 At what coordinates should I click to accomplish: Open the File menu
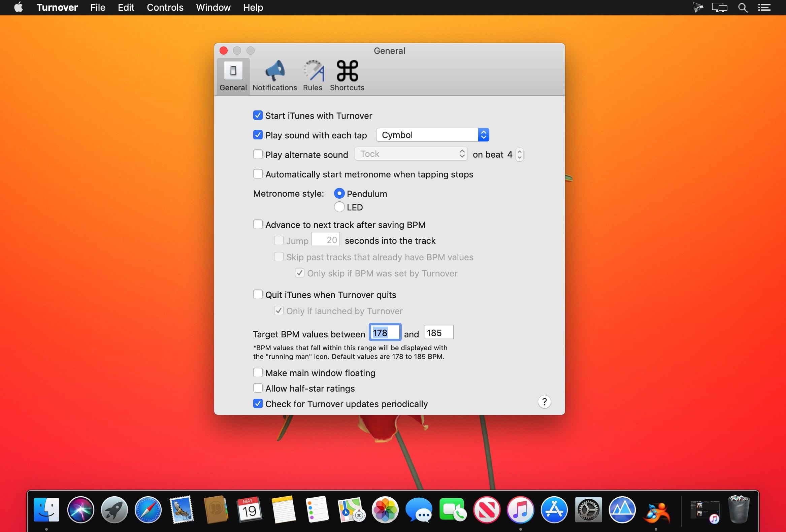pos(98,7)
